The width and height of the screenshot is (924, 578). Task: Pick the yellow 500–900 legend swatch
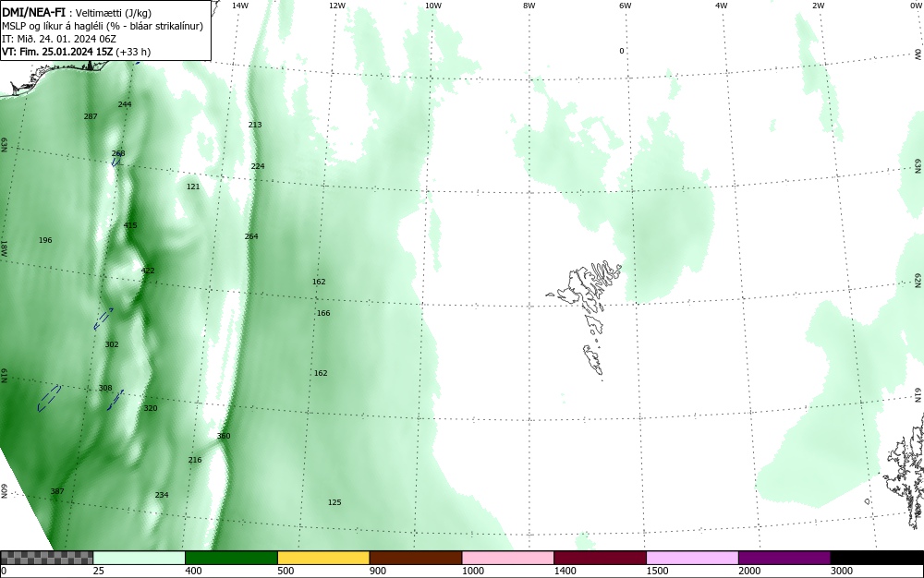[323, 558]
